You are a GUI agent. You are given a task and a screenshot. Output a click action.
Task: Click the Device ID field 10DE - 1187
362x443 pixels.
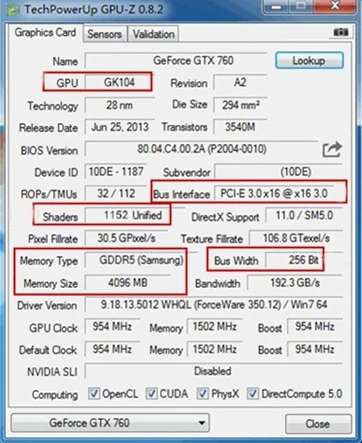click(x=116, y=172)
